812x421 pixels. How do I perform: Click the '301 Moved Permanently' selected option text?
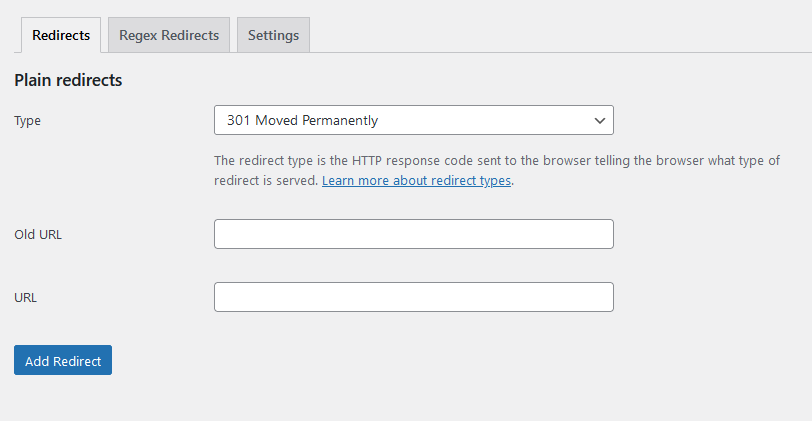coord(302,121)
